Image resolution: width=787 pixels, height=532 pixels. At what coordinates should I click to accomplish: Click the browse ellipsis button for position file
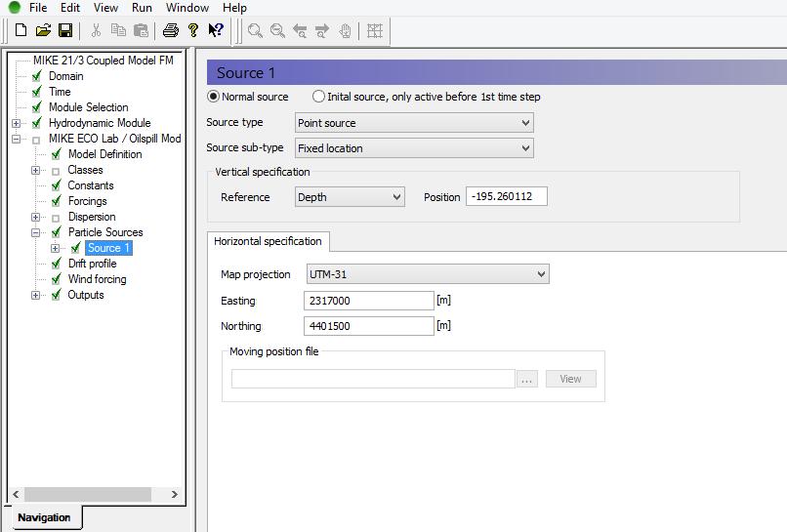(x=526, y=379)
